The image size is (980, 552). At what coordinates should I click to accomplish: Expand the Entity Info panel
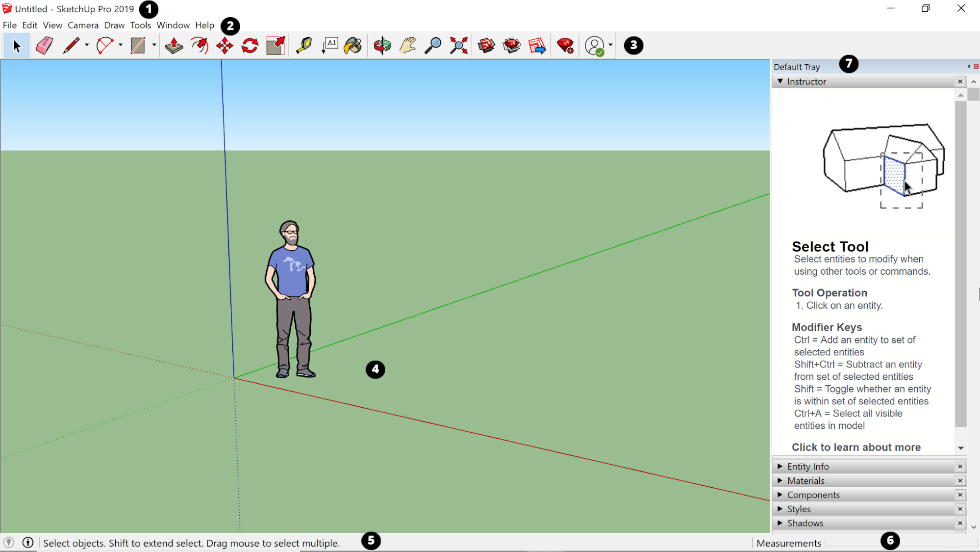(x=780, y=466)
